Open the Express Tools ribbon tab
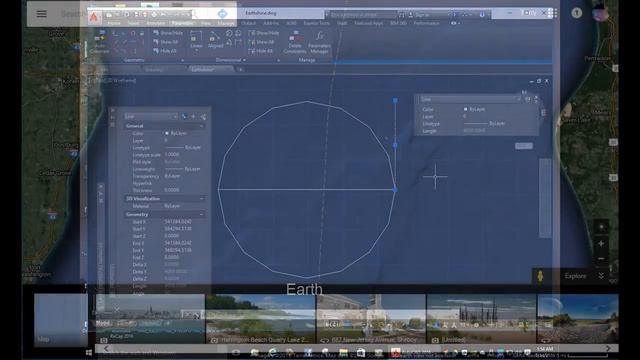 316,23
